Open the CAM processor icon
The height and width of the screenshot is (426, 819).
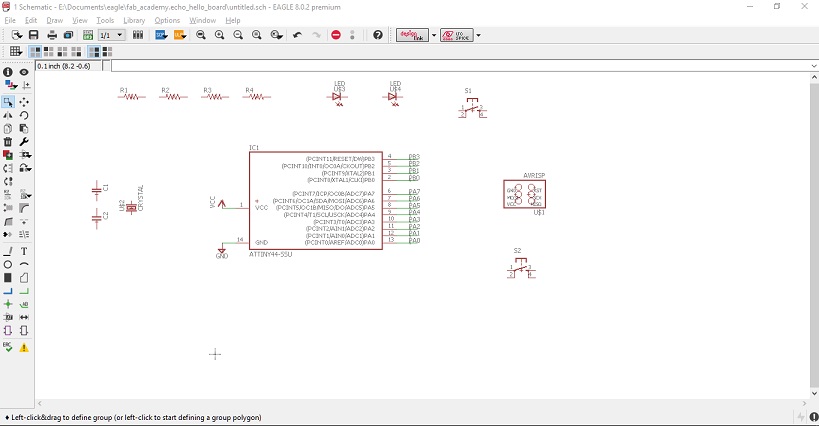pyautogui.click(x=68, y=35)
